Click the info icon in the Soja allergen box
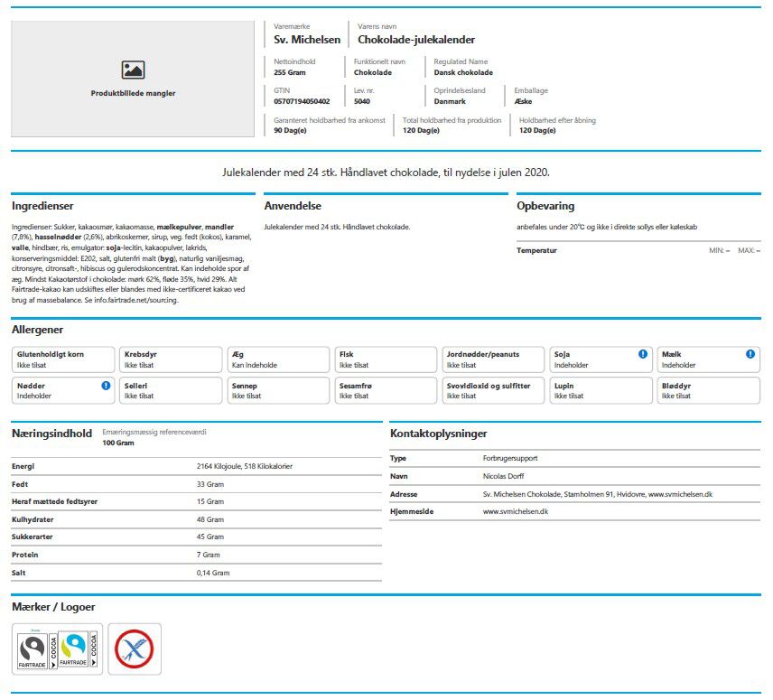 click(643, 354)
